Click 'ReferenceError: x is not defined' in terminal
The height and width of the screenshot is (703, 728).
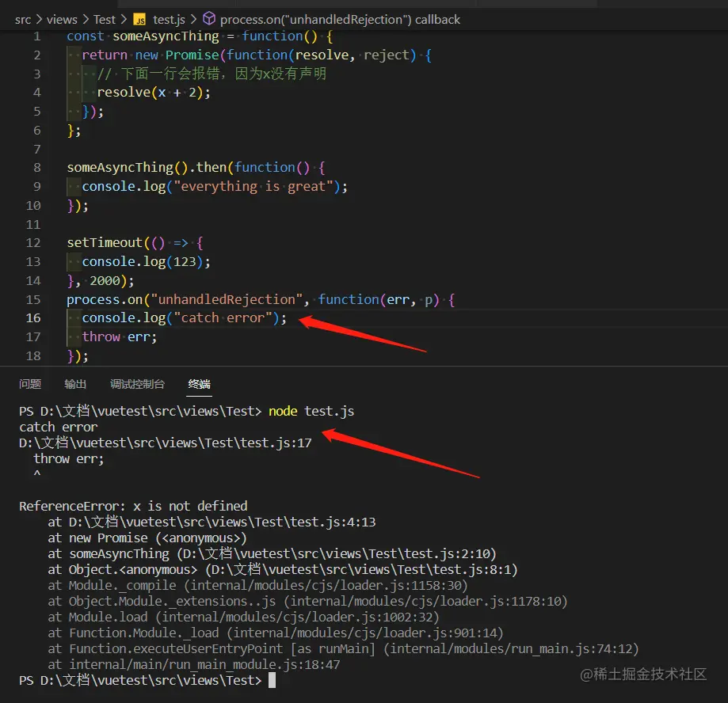click(133, 506)
